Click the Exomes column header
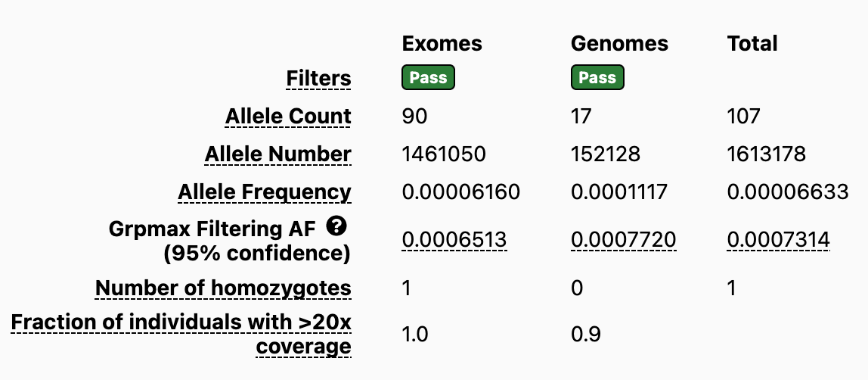Image resolution: width=868 pixels, height=380 pixels. pos(442,43)
